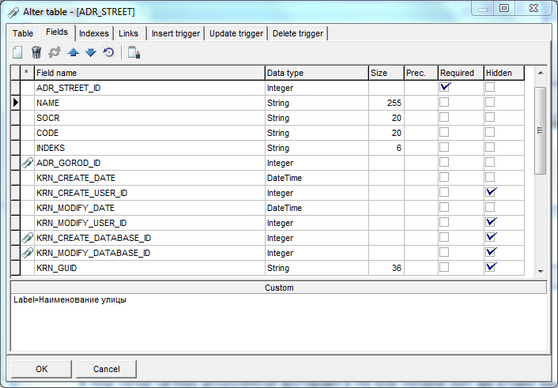The height and width of the screenshot is (388, 558).
Task: Select the Fields tab
Action: [57, 32]
